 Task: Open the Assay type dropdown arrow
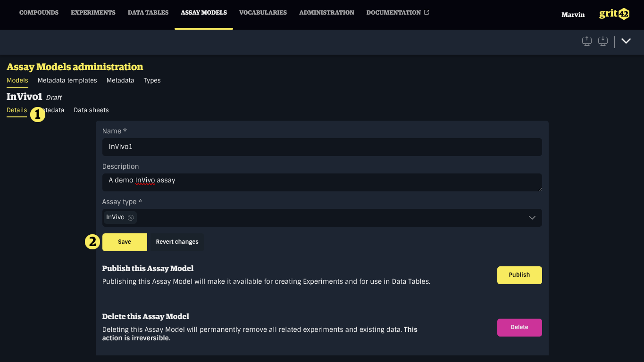(x=532, y=218)
